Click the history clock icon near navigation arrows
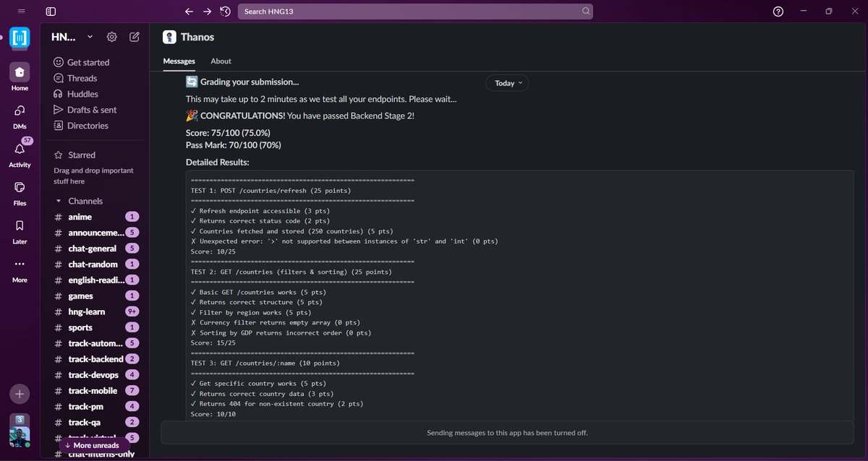 point(224,11)
